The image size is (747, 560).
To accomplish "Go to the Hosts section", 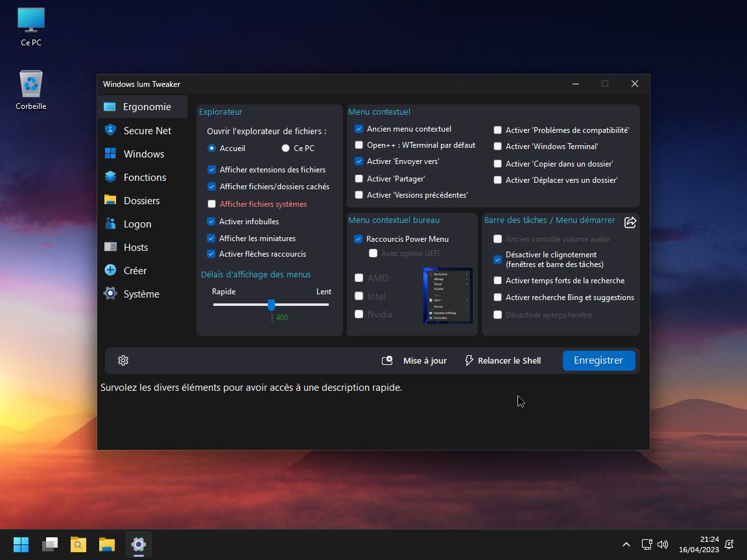I will pyautogui.click(x=143, y=247).
